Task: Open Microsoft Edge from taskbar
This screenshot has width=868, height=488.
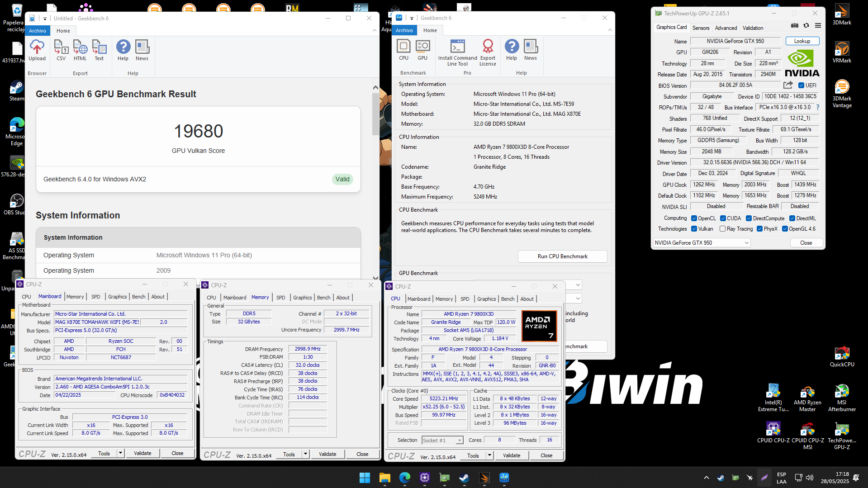Action: pyautogui.click(x=404, y=478)
